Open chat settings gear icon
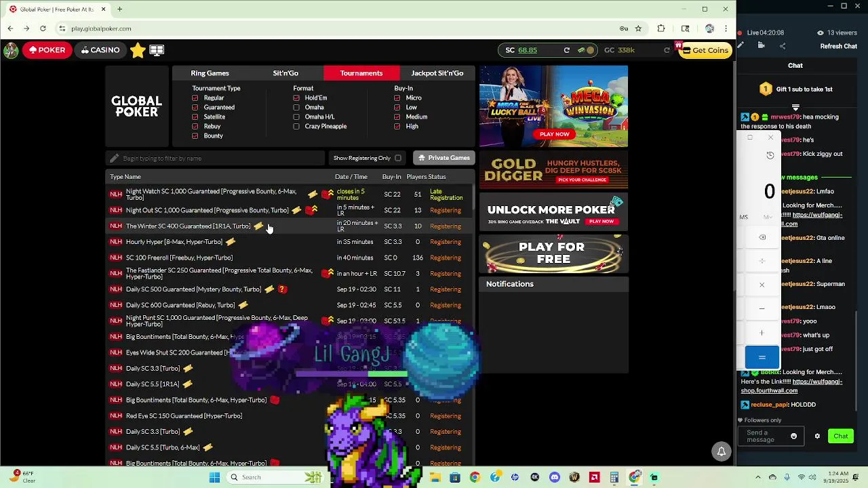The width and height of the screenshot is (868, 488). point(817,436)
